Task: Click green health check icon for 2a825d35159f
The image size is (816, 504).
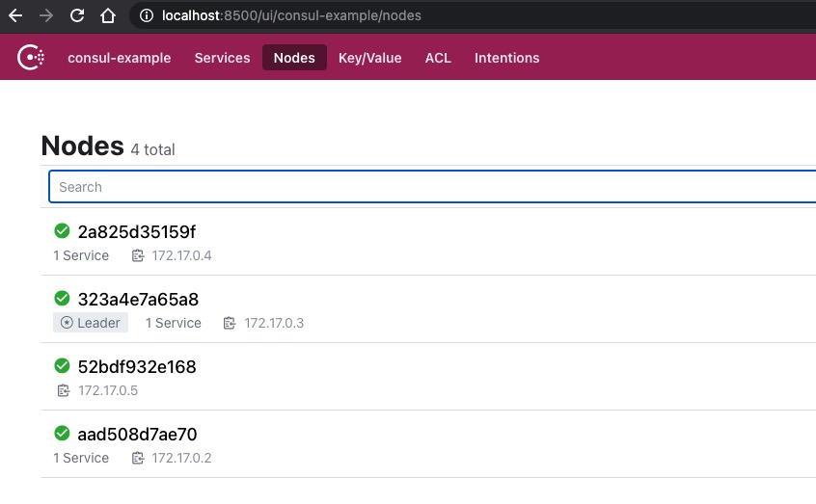Action: click(x=62, y=231)
